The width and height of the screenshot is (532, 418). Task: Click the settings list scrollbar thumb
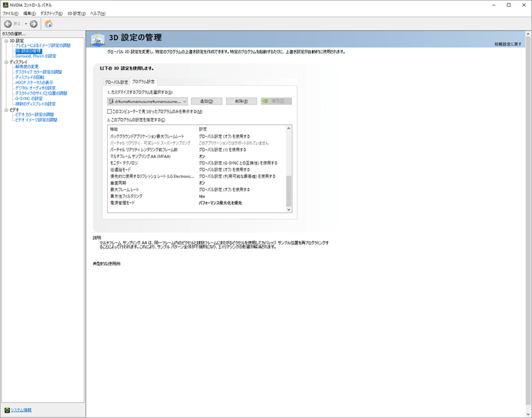(289, 191)
